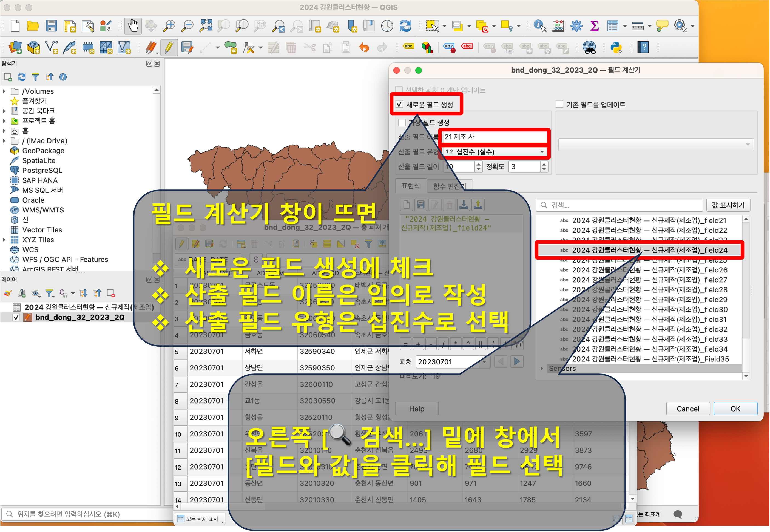
Task: Select the 표현식 tab
Action: [x=410, y=186]
